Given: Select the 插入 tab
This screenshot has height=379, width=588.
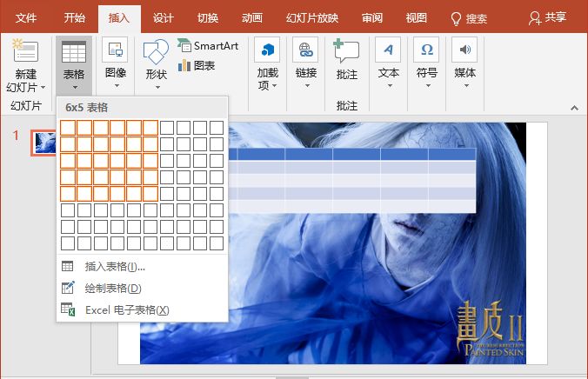Looking at the screenshot, I should (119, 17).
